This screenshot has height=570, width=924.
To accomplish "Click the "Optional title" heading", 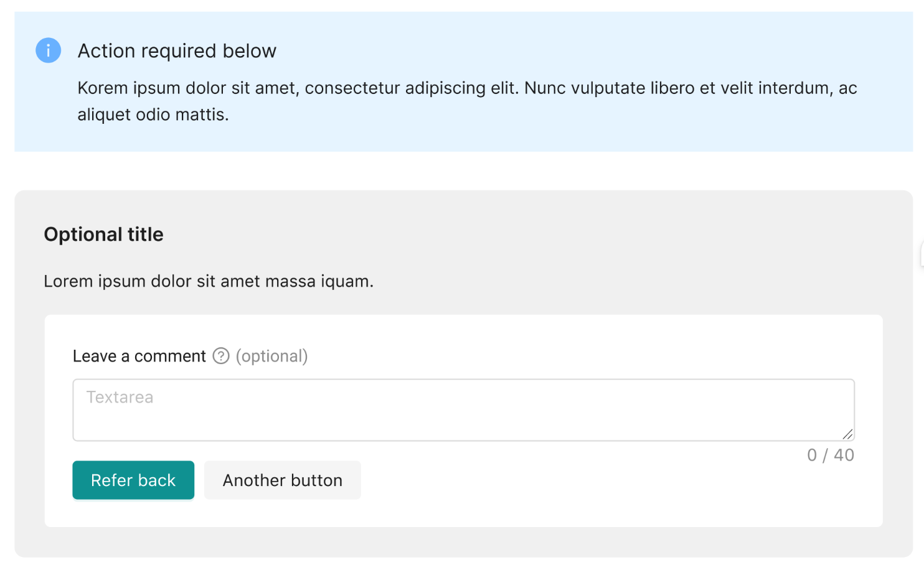I will (103, 235).
